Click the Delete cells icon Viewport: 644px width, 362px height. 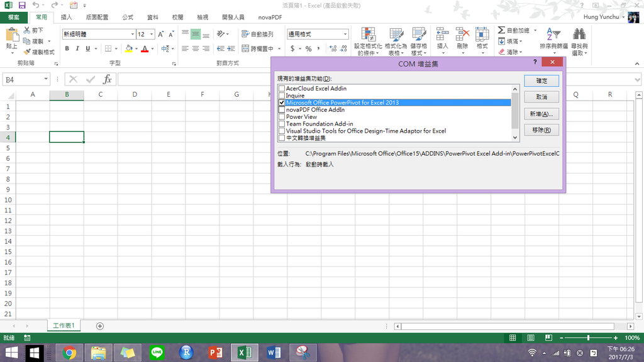(462, 35)
